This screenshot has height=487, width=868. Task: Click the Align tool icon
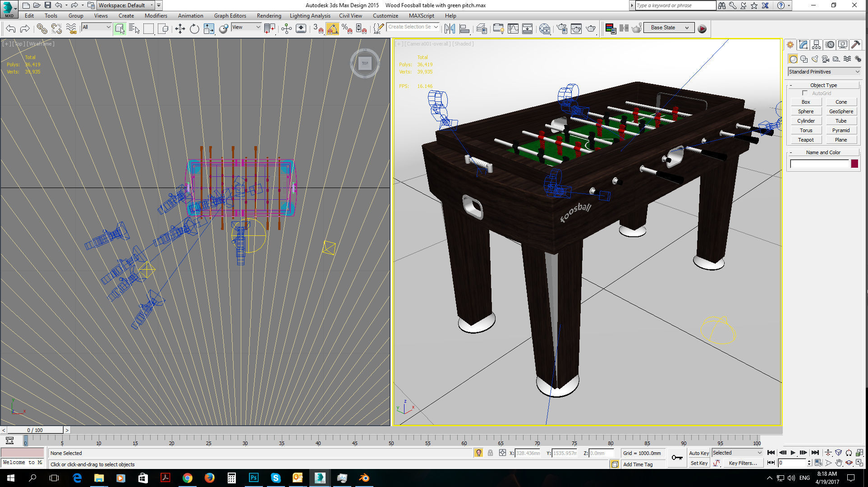pyautogui.click(x=464, y=29)
